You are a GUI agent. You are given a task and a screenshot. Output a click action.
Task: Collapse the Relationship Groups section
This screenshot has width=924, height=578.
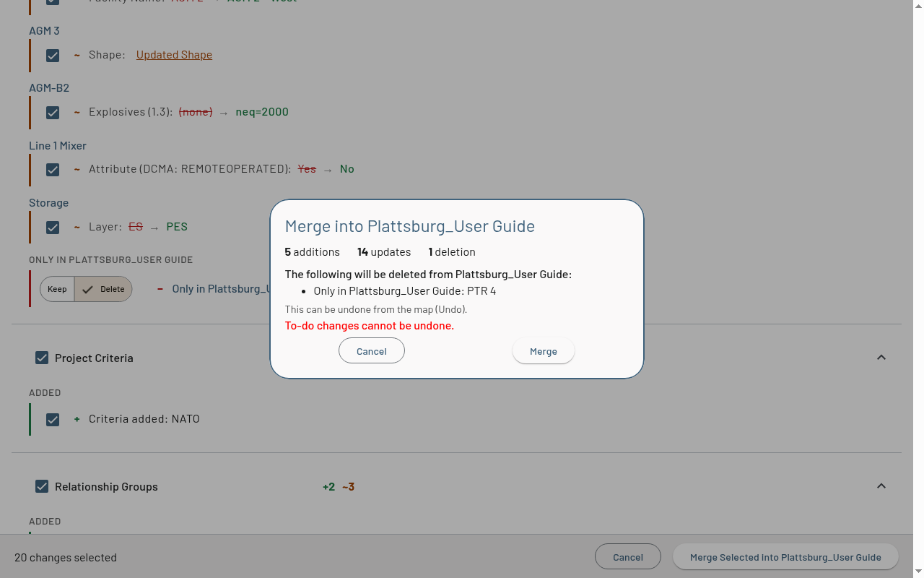point(881,486)
